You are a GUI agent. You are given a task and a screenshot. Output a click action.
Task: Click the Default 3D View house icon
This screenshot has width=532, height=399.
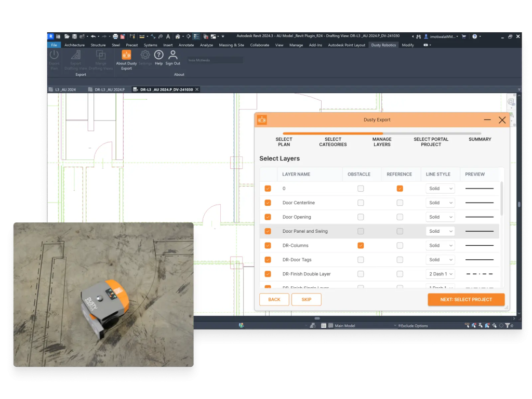tap(178, 36)
